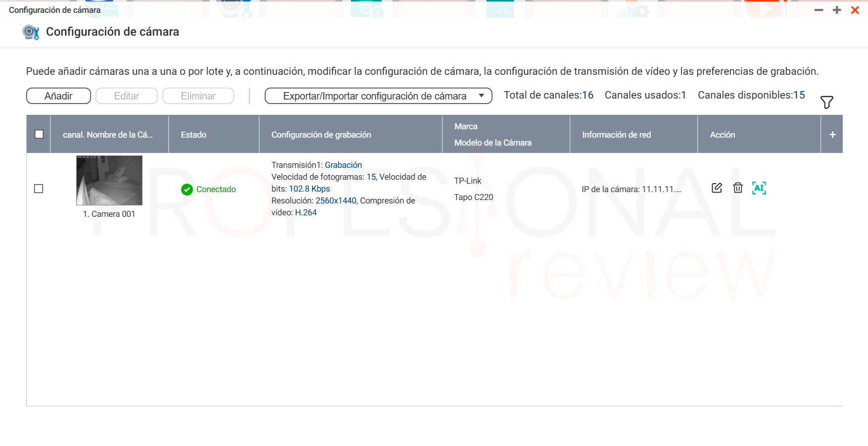The width and height of the screenshot is (868, 446).
Task: Click the 'IP de la cámara: 11.11.11....' cell
Action: click(631, 189)
